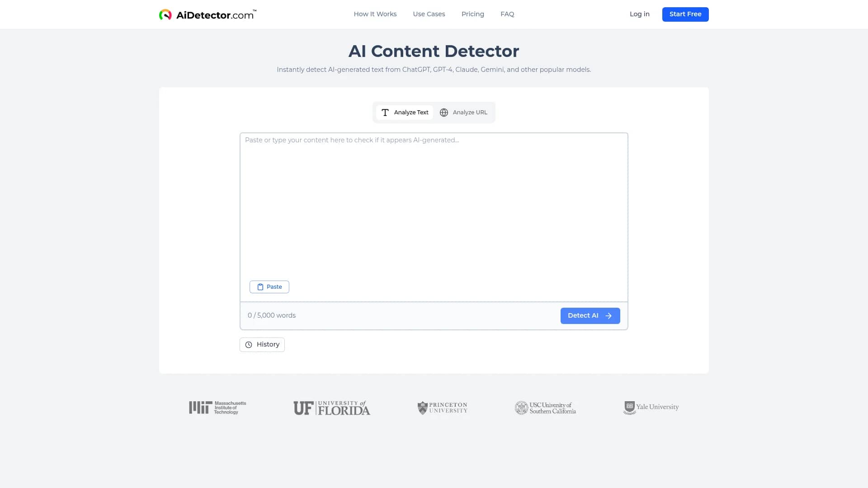Click the 'Instantly detect AI-generated text' subtitle
Viewport: 868px width, 488px height.
tap(434, 70)
